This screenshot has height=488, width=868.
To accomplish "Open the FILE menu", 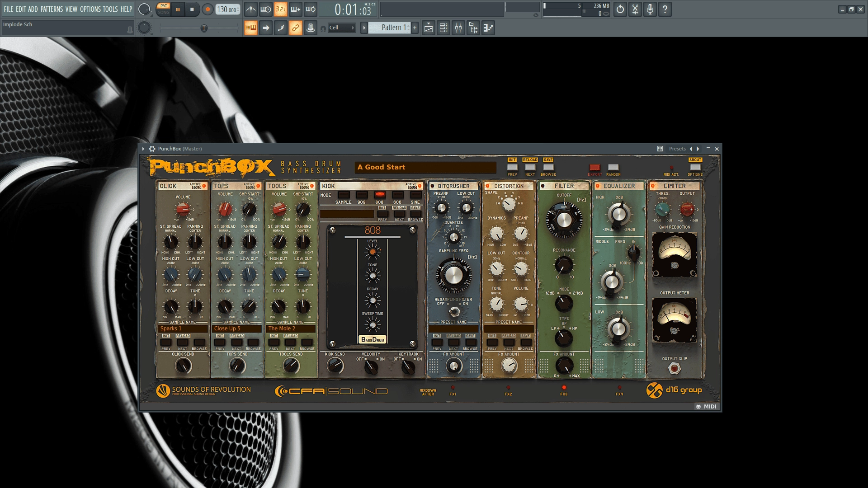I will click(x=9, y=9).
